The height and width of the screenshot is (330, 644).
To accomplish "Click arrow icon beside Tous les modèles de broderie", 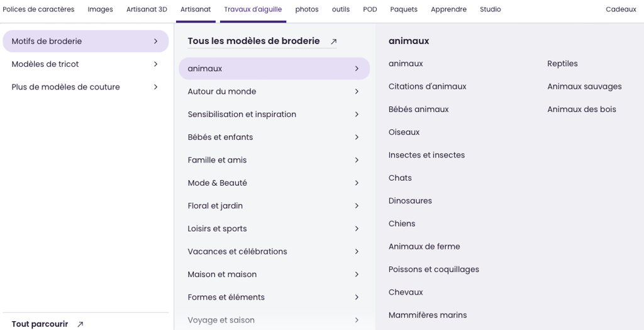I will point(333,42).
